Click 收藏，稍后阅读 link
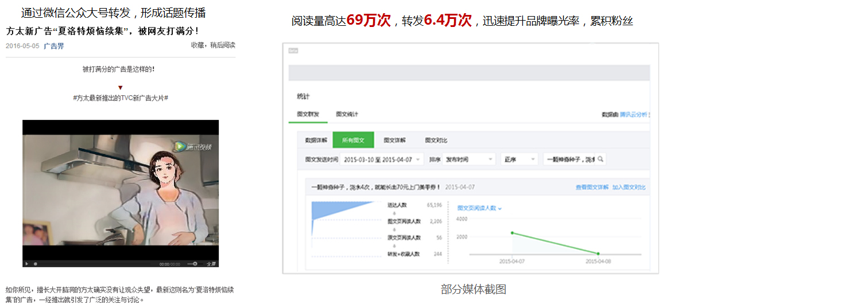Image resolution: width=868 pixels, height=308 pixels. click(213, 45)
